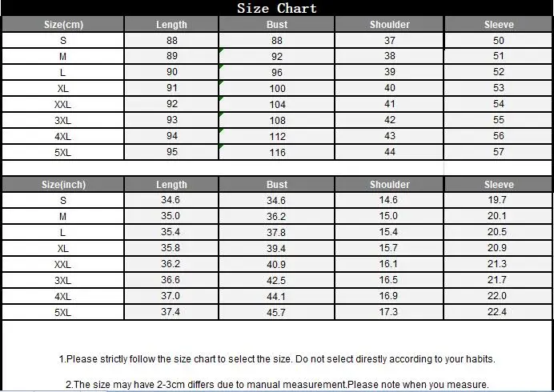Click the Size Chart title
554x392 pixels.
point(277,8)
